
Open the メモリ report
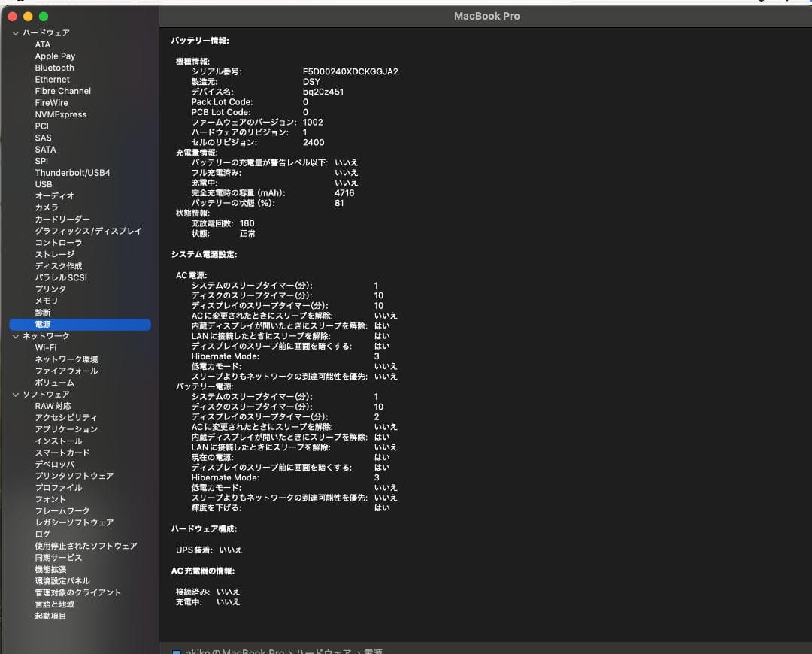coord(50,301)
